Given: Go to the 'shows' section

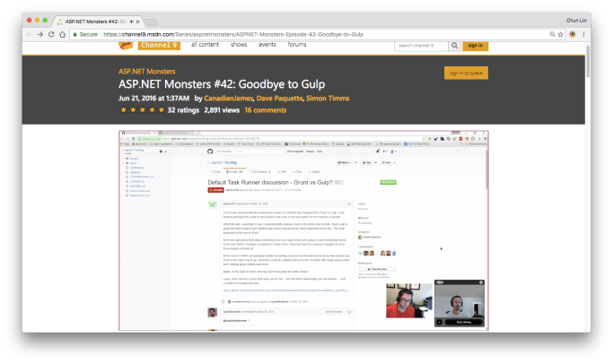Looking at the screenshot, I should pyautogui.click(x=239, y=44).
